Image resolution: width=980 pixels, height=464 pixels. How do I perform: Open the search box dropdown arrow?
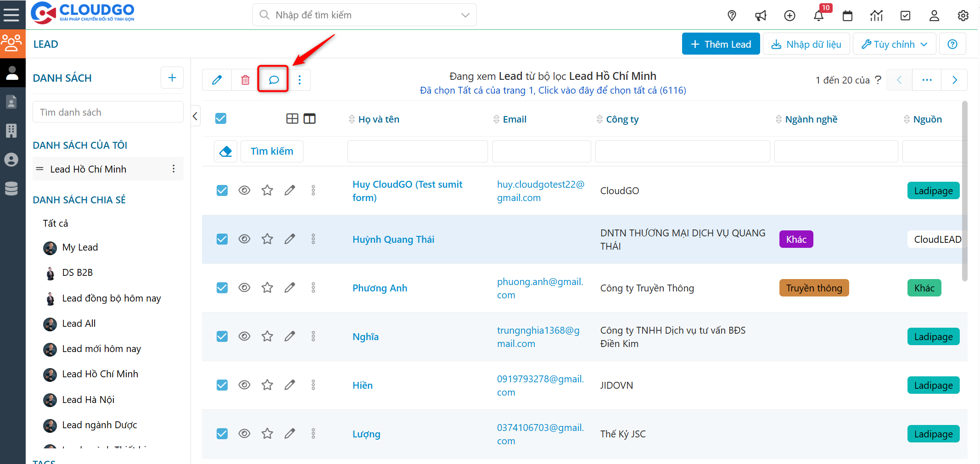click(465, 15)
